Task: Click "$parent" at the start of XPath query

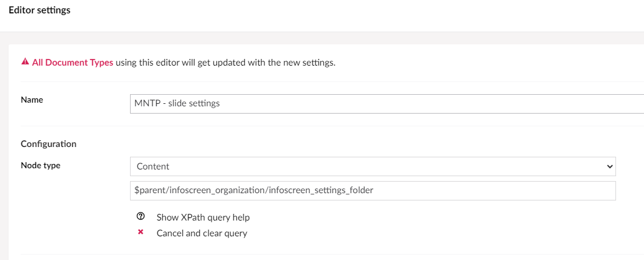Action: tap(149, 190)
